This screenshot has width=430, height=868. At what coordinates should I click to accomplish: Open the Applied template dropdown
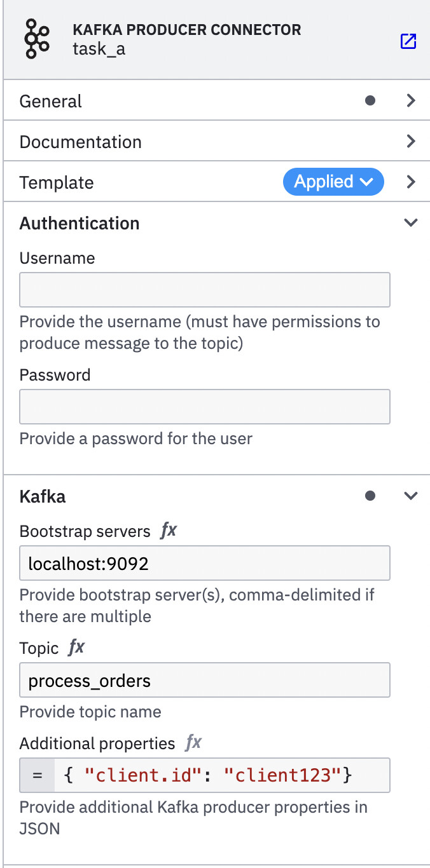coord(333,182)
